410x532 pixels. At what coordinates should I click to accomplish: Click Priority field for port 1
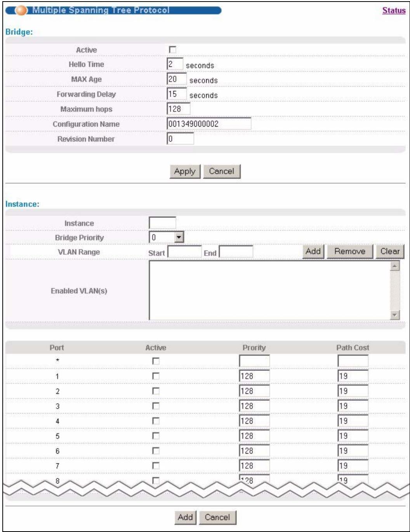[x=254, y=376]
